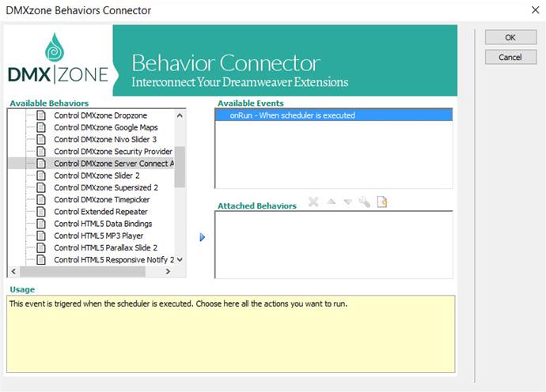
Task: Click document icon beside Control DMXzone Google Maps
Action: click(41, 127)
